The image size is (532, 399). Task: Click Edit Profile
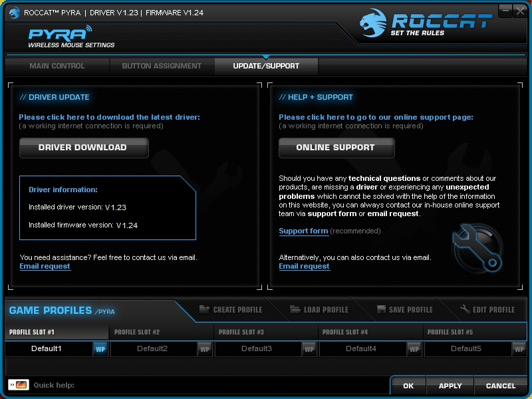click(487, 309)
